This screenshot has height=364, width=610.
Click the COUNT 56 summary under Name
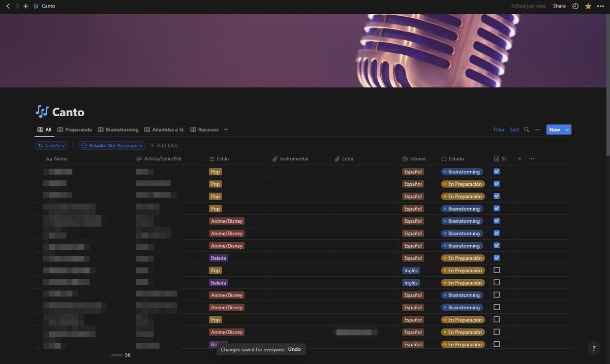point(120,355)
